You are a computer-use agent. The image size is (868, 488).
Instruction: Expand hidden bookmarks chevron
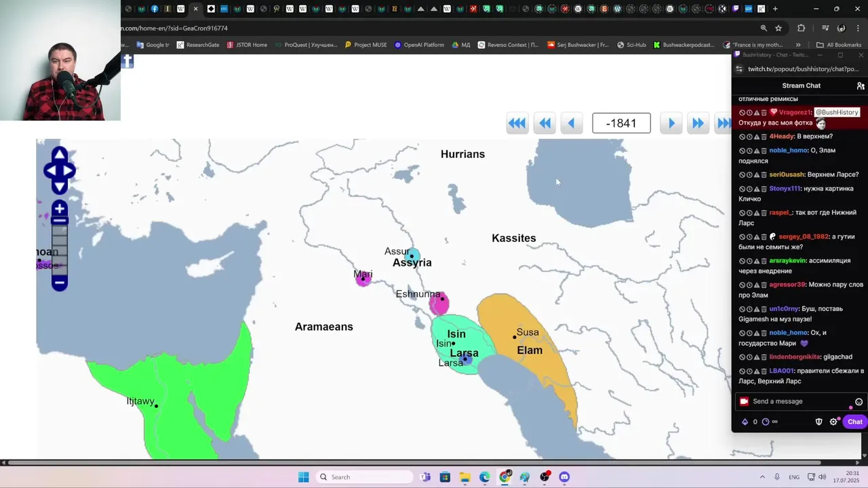(x=798, y=45)
